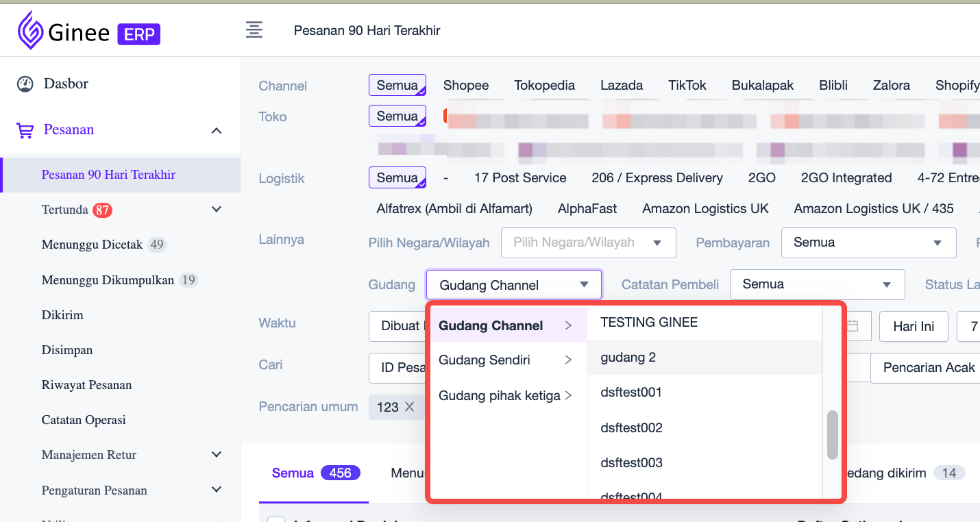Collapse the Pesanan sidebar section
The width and height of the screenshot is (980, 522).
pyautogui.click(x=217, y=130)
